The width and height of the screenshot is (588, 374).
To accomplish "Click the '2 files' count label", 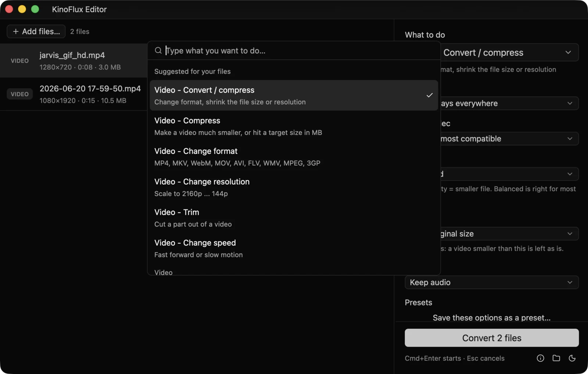I will click(80, 32).
